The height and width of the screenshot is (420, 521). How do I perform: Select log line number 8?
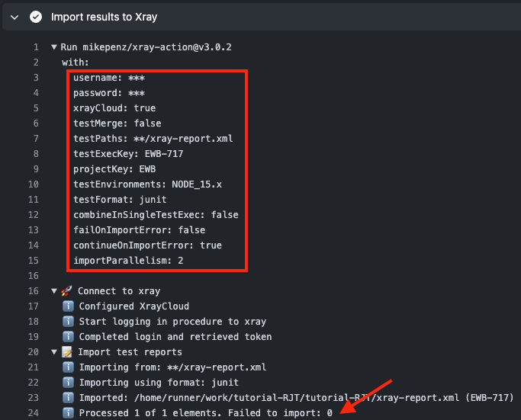pos(36,154)
